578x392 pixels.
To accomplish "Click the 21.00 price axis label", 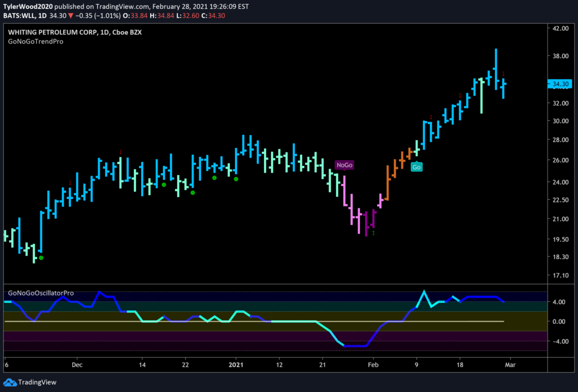I will pyautogui.click(x=561, y=219).
